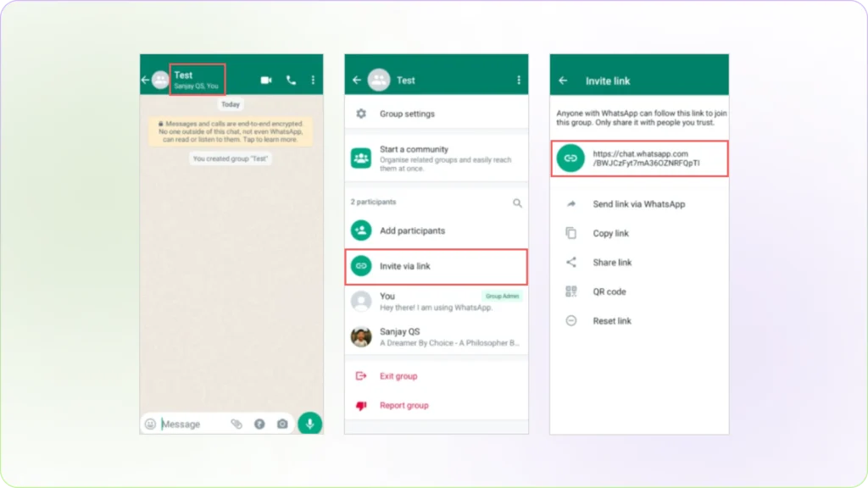Viewport: 868px width, 488px height.
Task: Choose Reset link
Action: 639,321
